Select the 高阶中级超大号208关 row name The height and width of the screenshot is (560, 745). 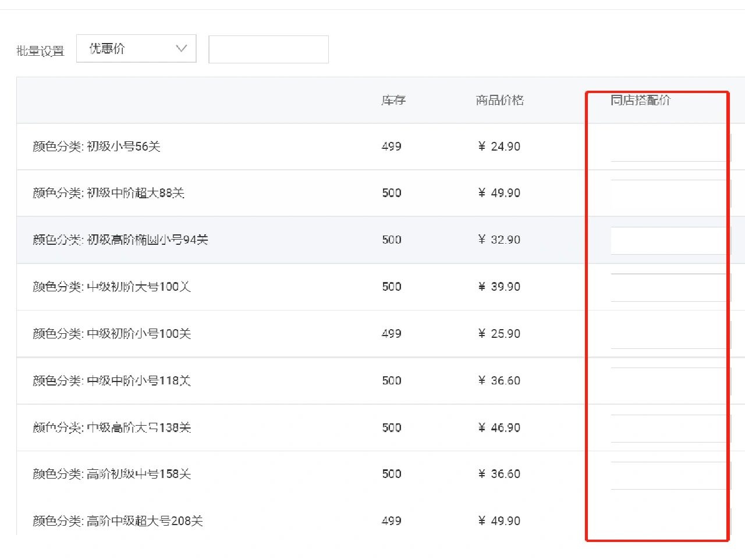[118, 521]
